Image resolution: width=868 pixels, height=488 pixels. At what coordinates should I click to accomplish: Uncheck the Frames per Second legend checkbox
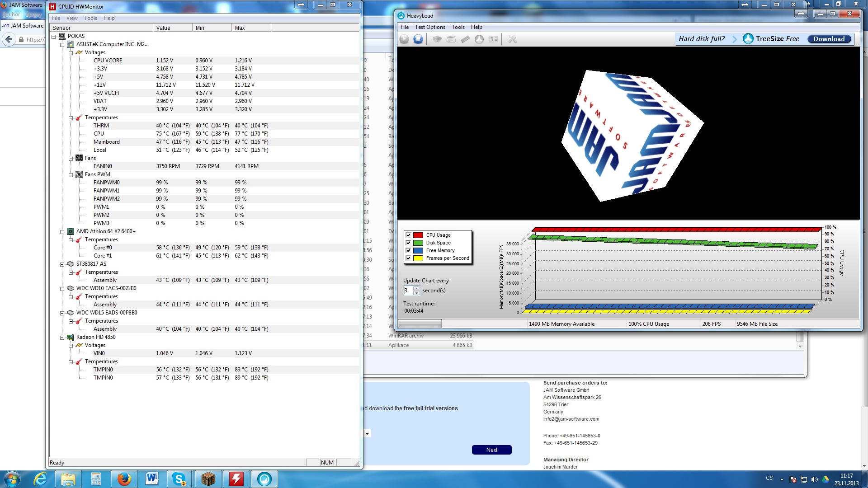pos(408,258)
